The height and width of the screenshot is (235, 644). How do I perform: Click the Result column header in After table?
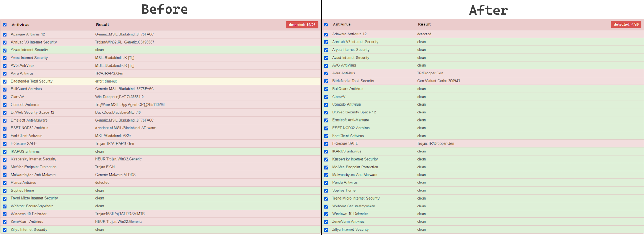click(424, 24)
